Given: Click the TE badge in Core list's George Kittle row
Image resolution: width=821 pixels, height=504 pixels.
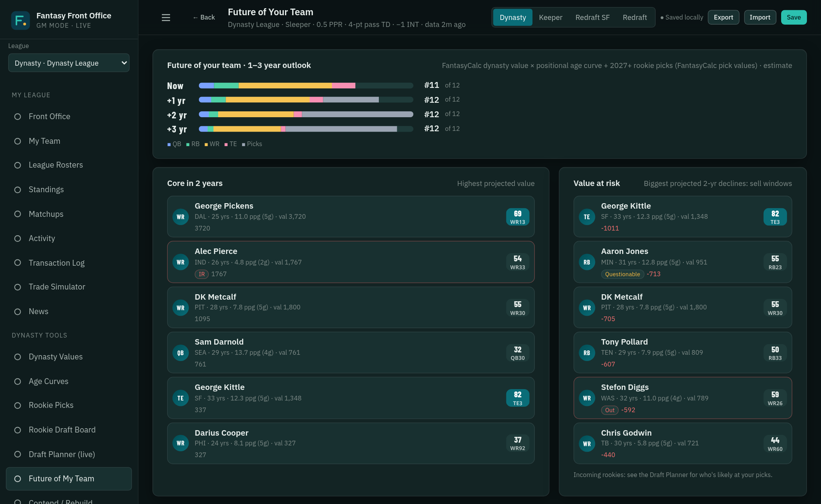Looking at the screenshot, I should tap(181, 398).
